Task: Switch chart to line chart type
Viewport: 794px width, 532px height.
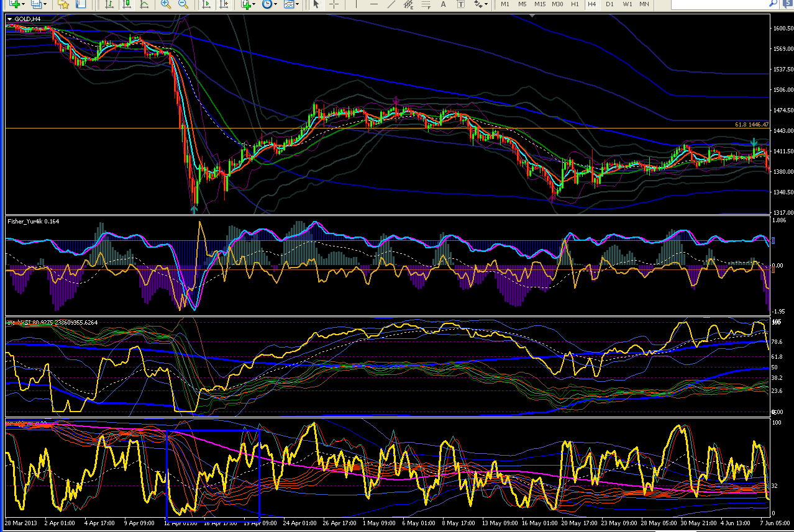Action: (x=144, y=4)
